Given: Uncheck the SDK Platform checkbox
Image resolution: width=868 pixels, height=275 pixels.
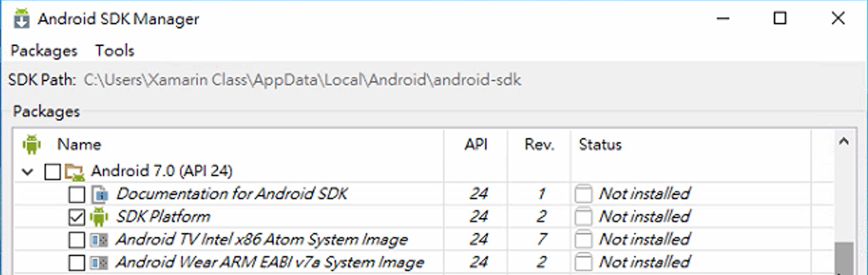Looking at the screenshot, I should click(77, 217).
